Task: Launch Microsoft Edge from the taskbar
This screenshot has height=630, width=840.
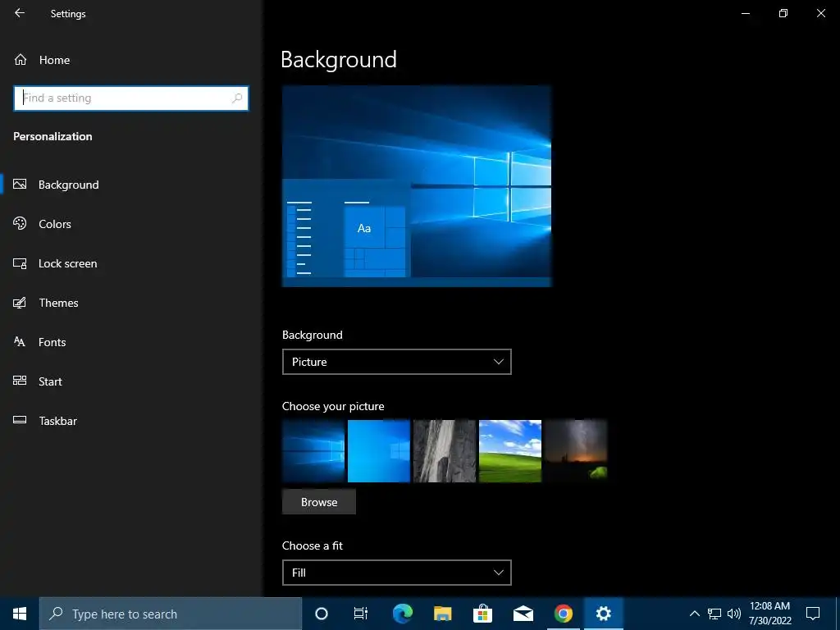Action: 402,614
